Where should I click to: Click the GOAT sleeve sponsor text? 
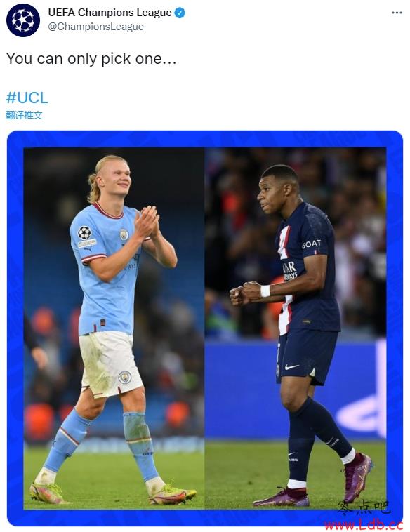point(311,244)
